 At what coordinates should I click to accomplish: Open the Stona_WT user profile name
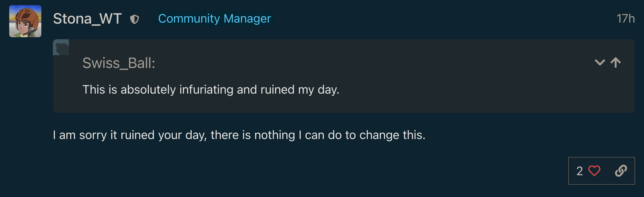(x=87, y=19)
